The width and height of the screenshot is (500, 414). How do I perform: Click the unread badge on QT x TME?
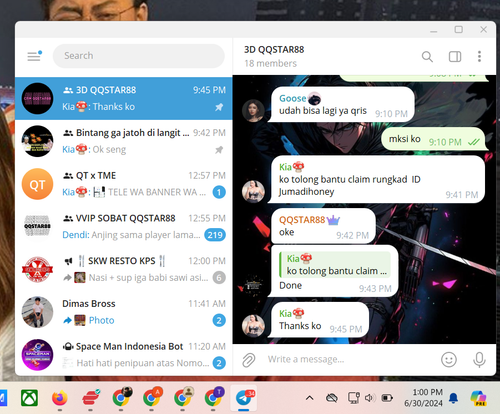point(219,192)
